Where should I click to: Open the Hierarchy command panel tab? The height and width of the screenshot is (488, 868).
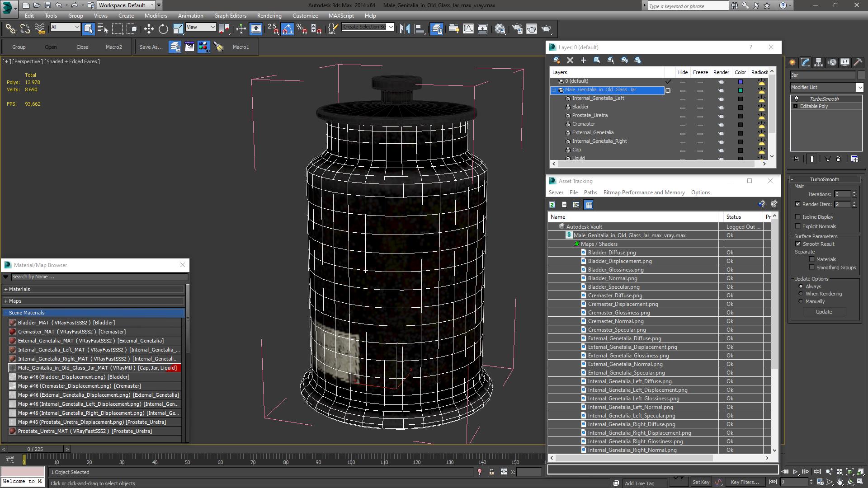click(818, 62)
